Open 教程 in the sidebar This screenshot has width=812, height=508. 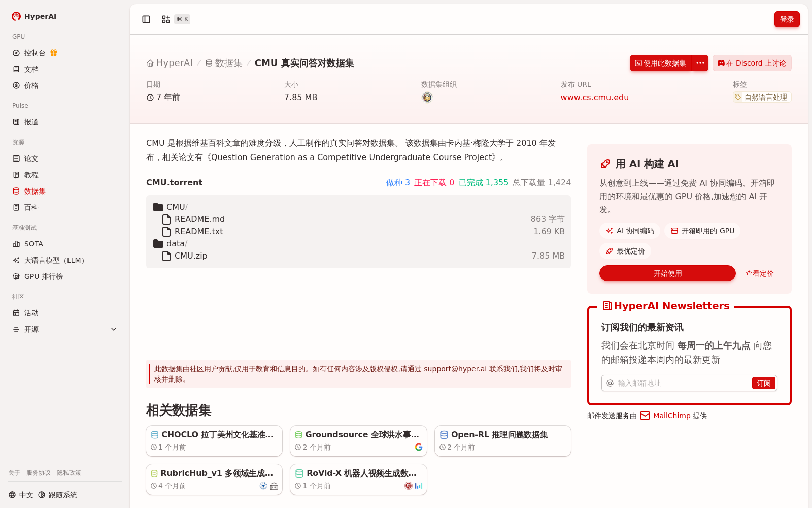(x=65, y=175)
